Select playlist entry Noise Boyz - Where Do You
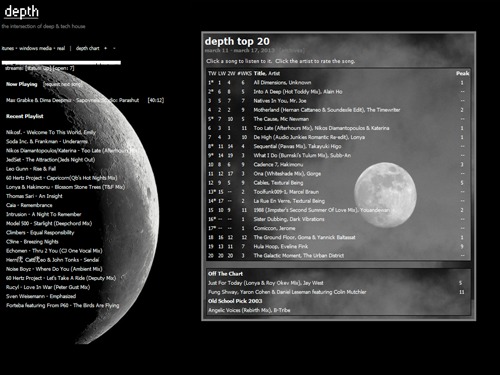This screenshot has height=375, width=500. pyautogui.click(x=54, y=269)
